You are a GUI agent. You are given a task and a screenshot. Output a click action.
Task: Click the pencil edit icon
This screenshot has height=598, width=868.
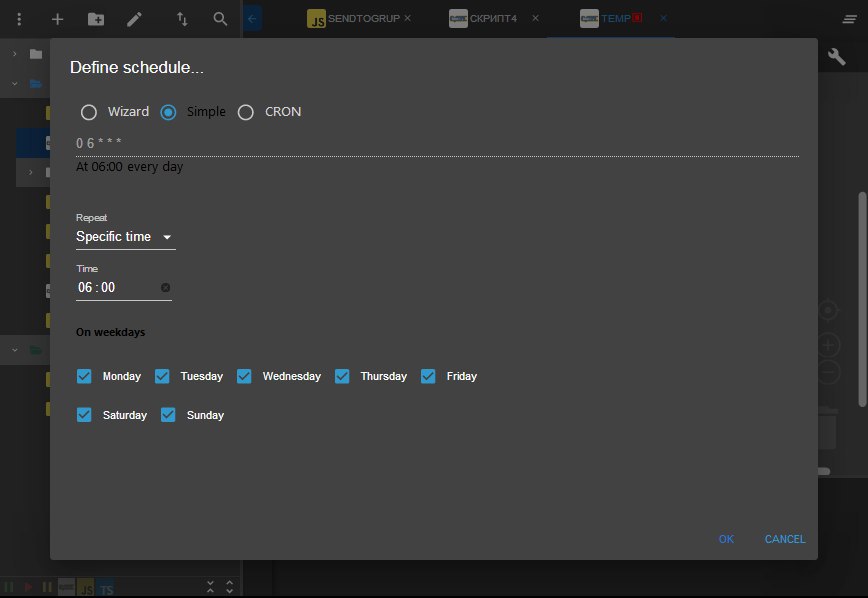pos(134,19)
